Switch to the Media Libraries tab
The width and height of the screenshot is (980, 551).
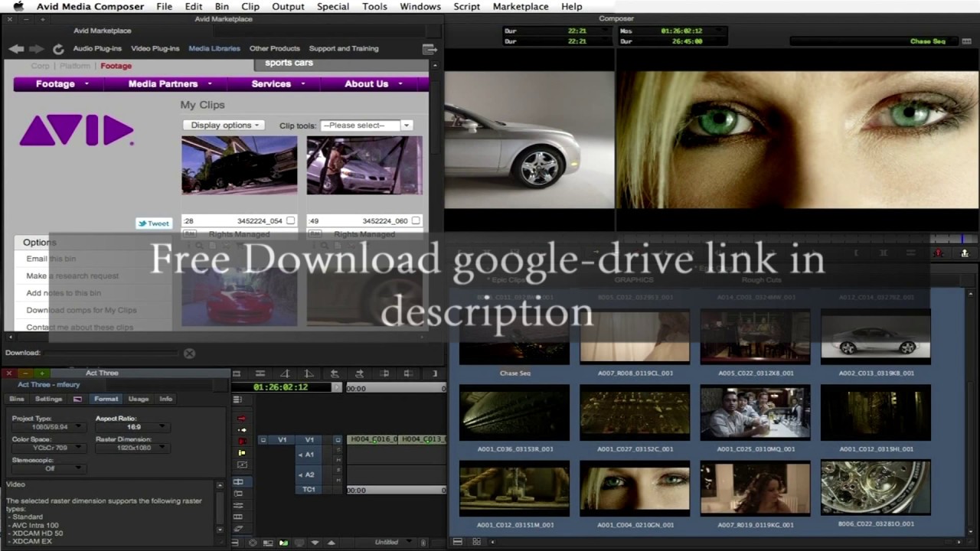tap(214, 49)
